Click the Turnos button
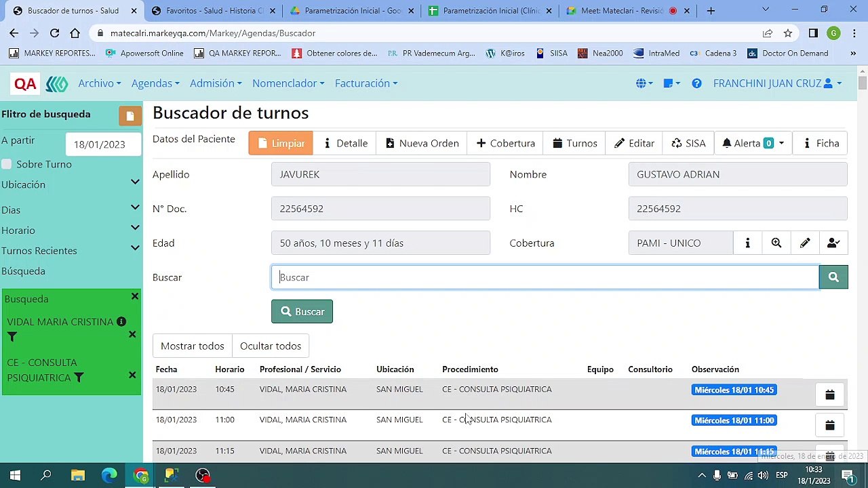 coord(574,143)
